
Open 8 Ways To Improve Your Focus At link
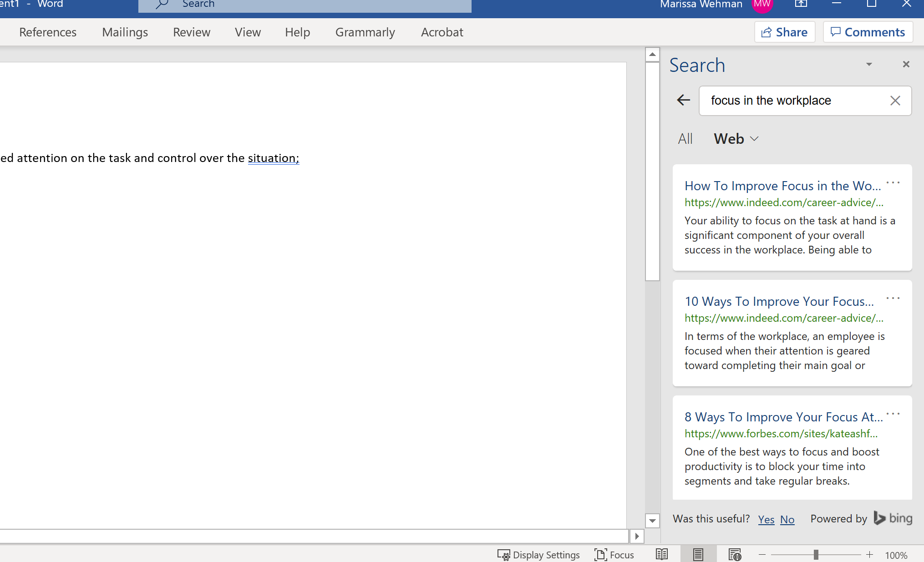pos(784,417)
